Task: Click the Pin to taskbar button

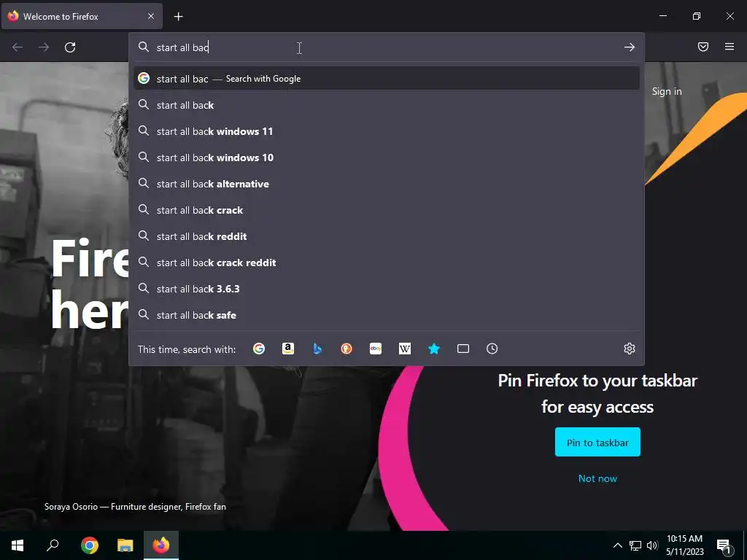Action: pyautogui.click(x=597, y=443)
